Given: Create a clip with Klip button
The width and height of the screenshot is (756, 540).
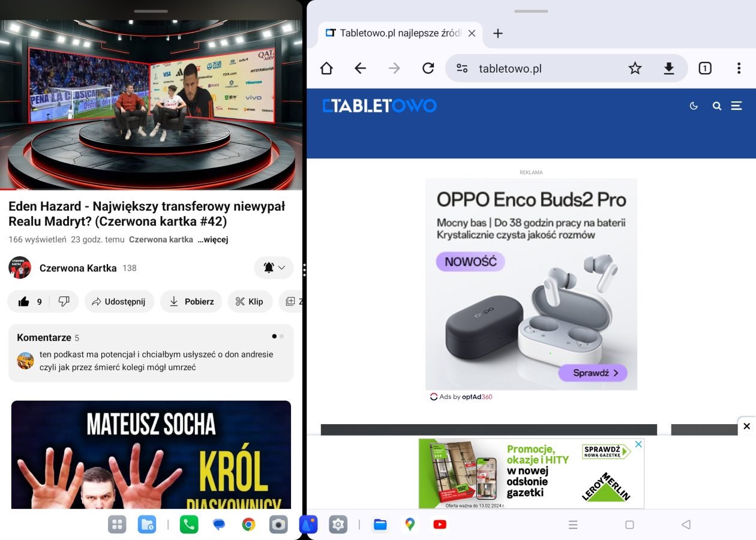Looking at the screenshot, I should [x=250, y=302].
